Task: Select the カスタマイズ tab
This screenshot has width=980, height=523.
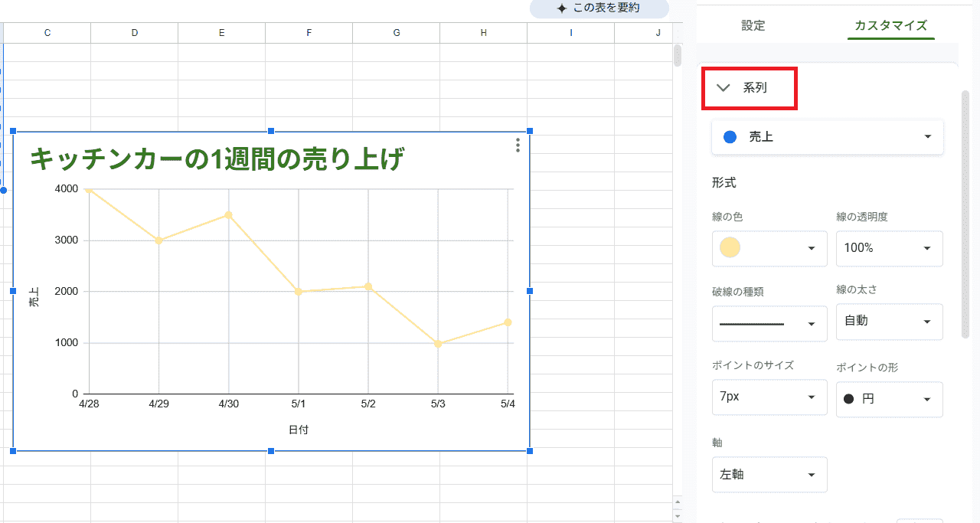Action: pyautogui.click(x=891, y=25)
